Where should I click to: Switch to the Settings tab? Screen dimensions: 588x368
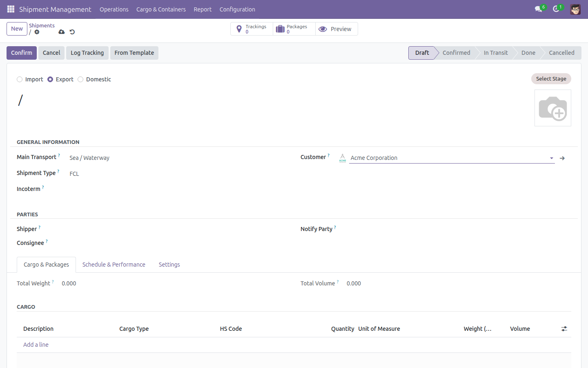click(169, 265)
